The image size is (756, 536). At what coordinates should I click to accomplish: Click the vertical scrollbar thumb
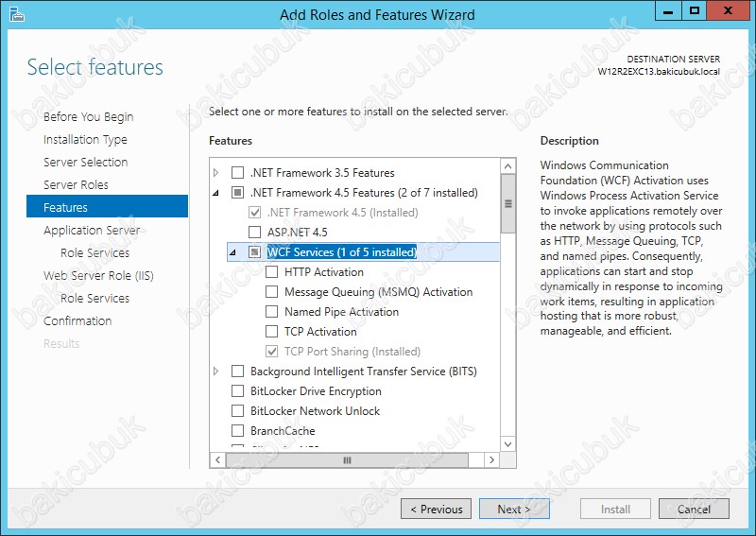508,203
